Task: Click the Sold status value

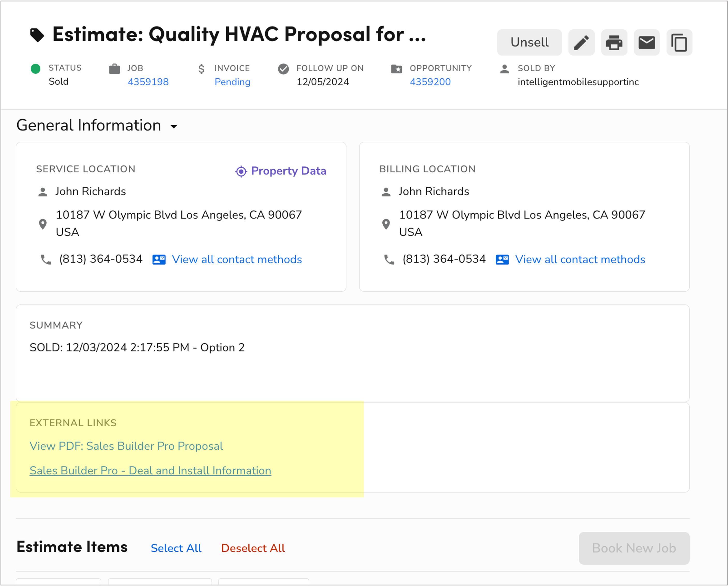Action: pyautogui.click(x=58, y=81)
